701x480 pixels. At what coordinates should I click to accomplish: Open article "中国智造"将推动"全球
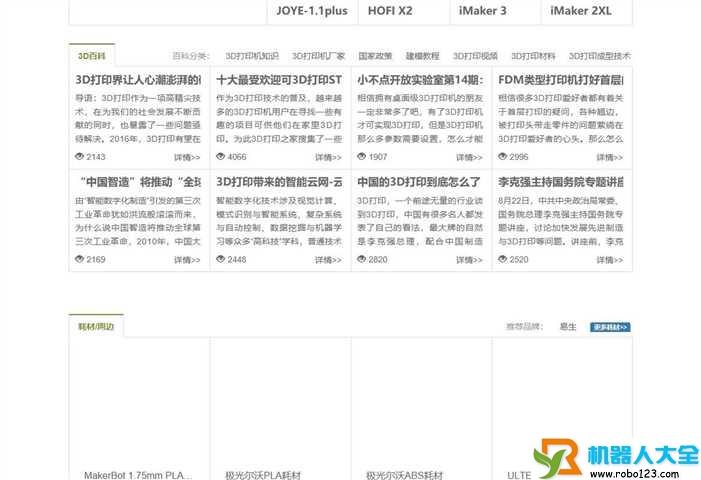(x=138, y=182)
